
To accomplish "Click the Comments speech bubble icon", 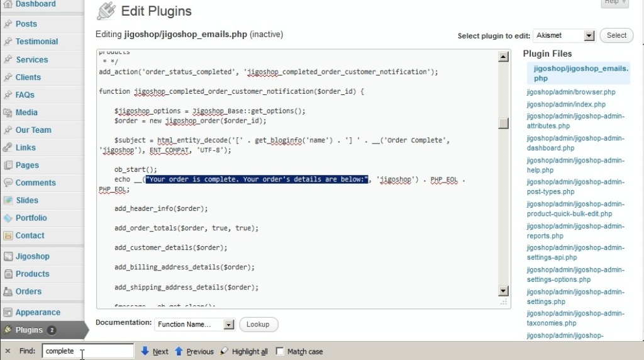I will [8, 183].
